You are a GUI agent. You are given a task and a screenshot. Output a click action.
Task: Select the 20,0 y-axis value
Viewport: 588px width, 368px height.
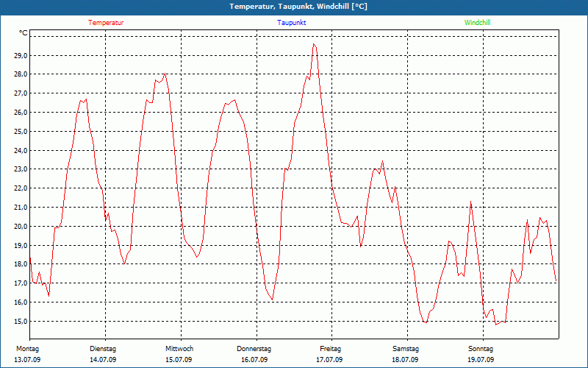coord(20,227)
